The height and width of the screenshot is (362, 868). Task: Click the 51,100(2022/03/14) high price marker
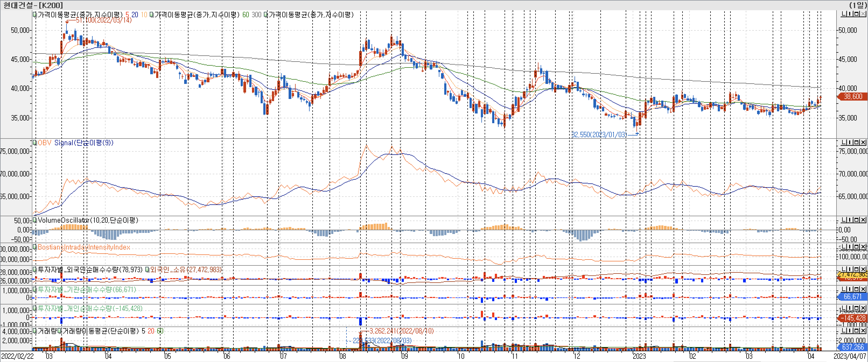coord(103,20)
